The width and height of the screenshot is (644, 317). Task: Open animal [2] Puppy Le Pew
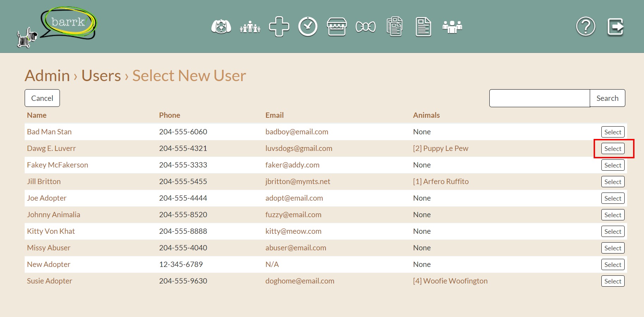pos(441,148)
